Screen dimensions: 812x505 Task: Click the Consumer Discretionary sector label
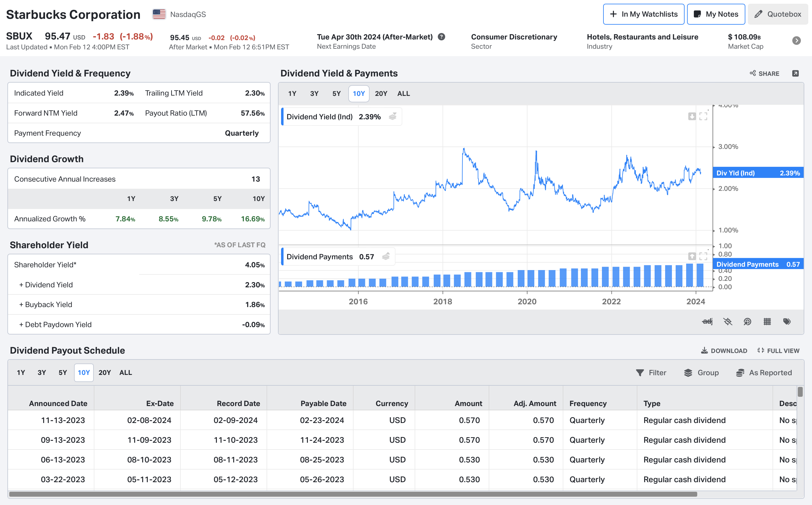(x=514, y=37)
